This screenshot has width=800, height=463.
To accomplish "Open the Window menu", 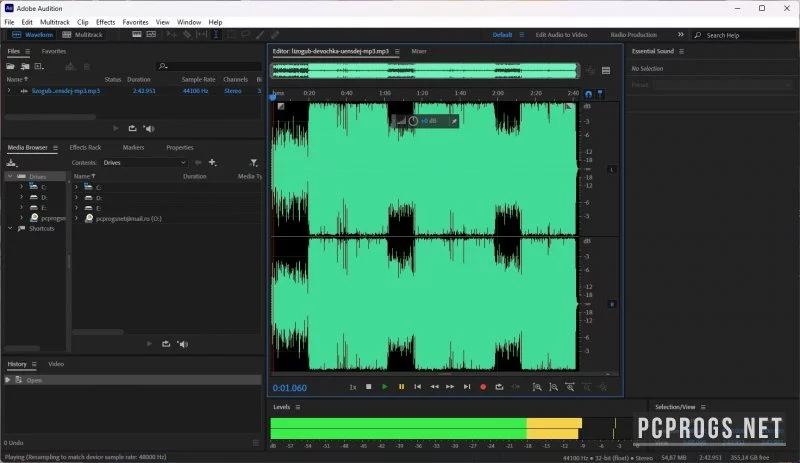I will point(189,22).
